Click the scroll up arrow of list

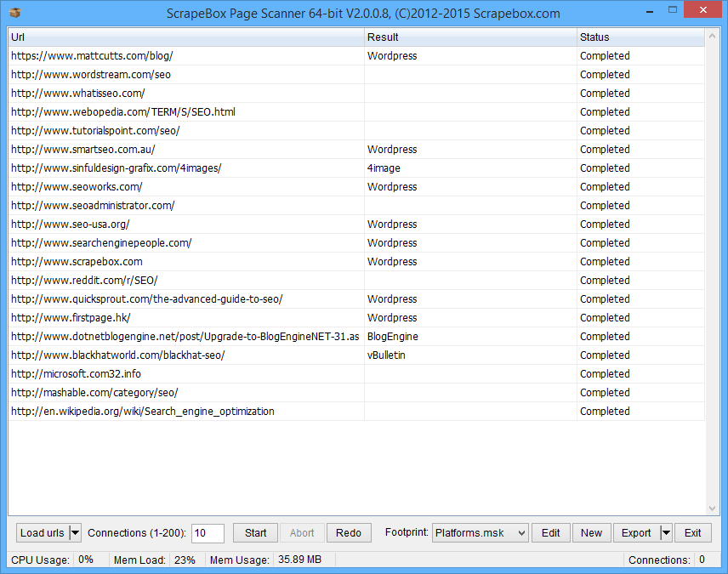coord(712,37)
